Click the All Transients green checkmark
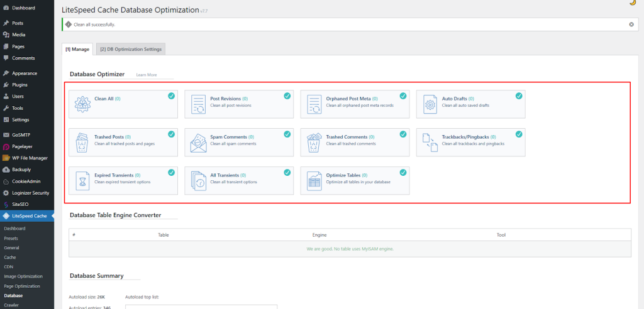The height and width of the screenshot is (309, 644). pyautogui.click(x=287, y=173)
